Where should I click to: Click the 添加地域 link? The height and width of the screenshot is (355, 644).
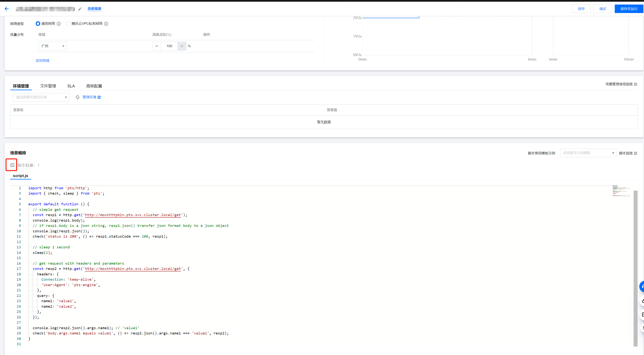click(x=42, y=61)
